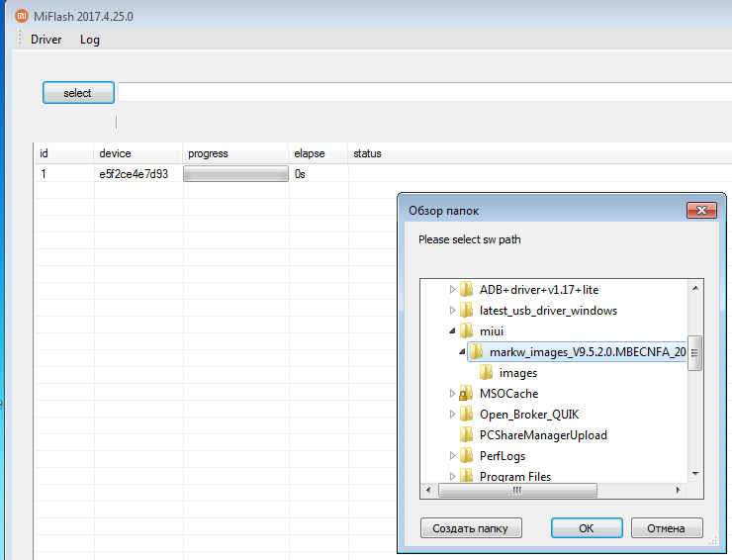
Task: Expand the Program Files folder
Action: point(452,477)
